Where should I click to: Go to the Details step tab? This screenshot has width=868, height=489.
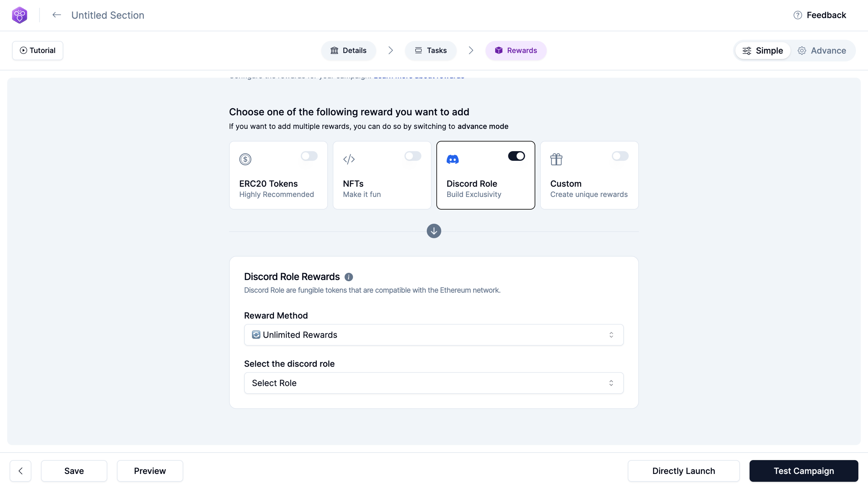pos(348,50)
